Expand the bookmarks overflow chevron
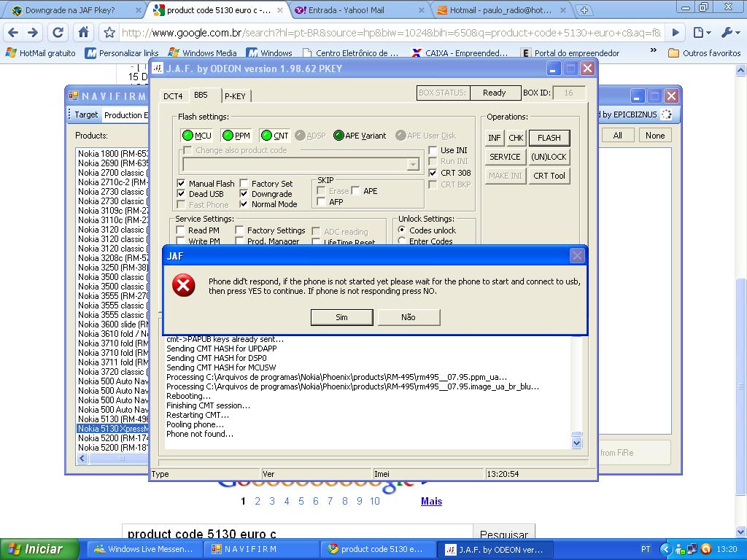 pyautogui.click(x=653, y=52)
